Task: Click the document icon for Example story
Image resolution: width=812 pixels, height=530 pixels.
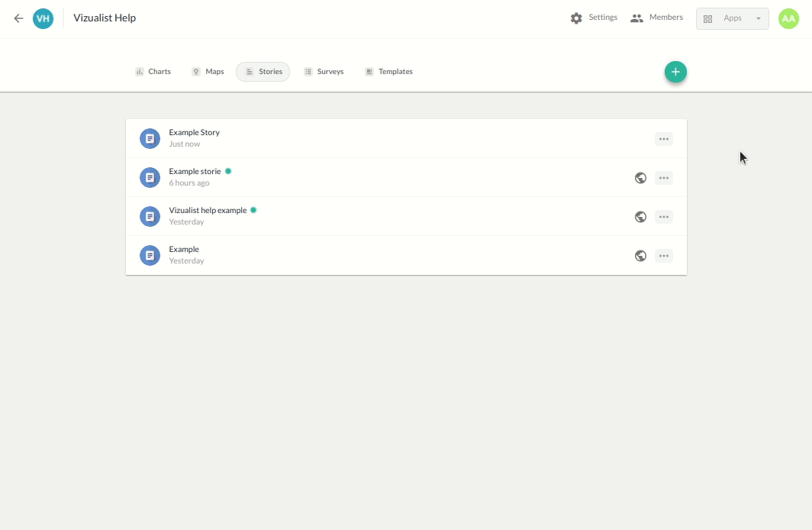Action: coord(150,139)
